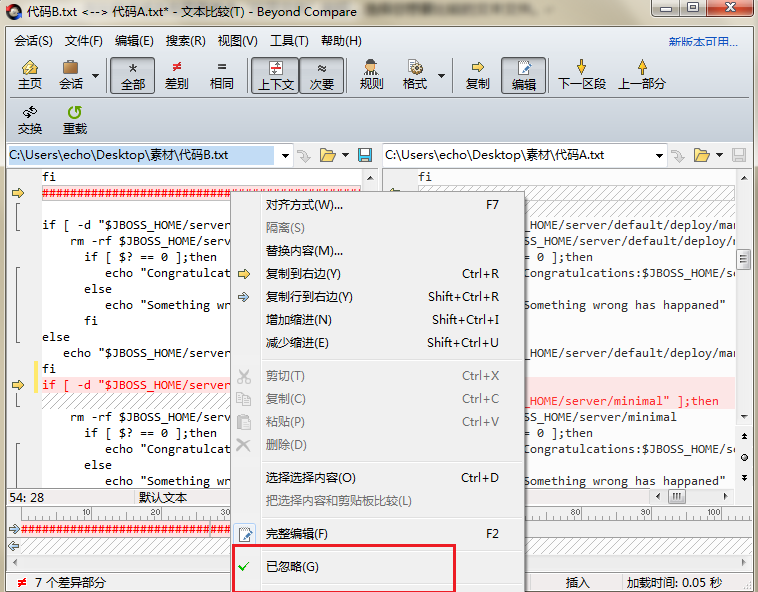The image size is (758, 592).
Task: Save the left file with disk icon
Action: [x=365, y=155]
